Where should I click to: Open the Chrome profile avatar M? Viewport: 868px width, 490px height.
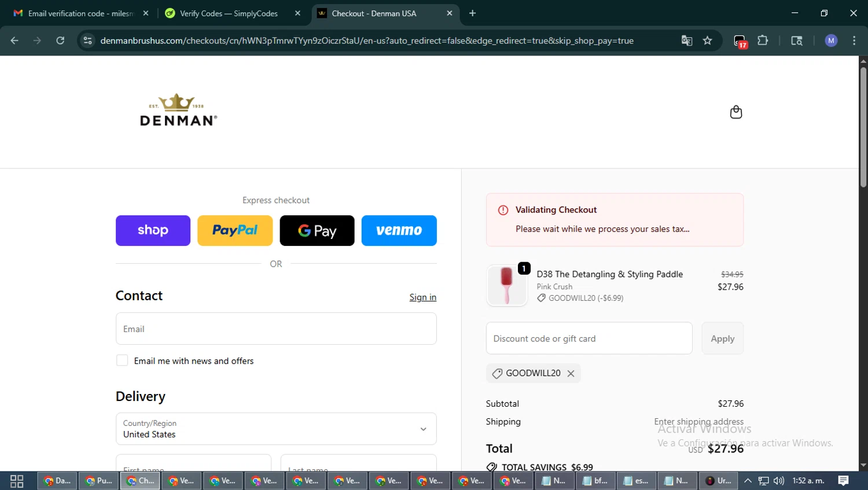click(831, 40)
